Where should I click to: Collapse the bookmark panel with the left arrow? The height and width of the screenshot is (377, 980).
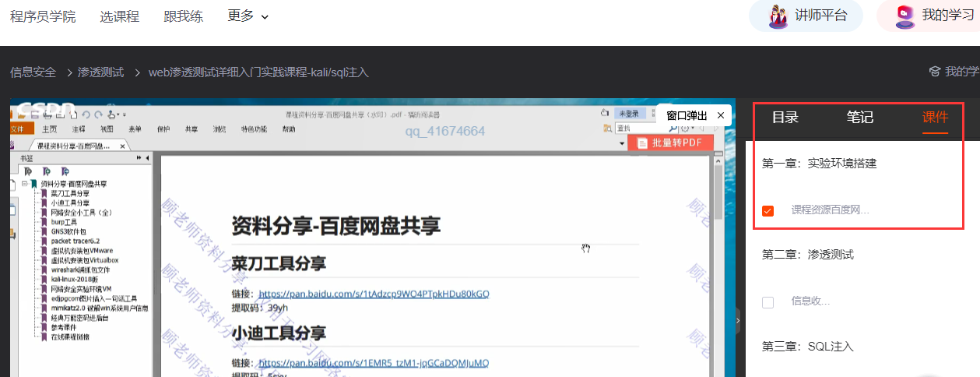click(x=147, y=158)
